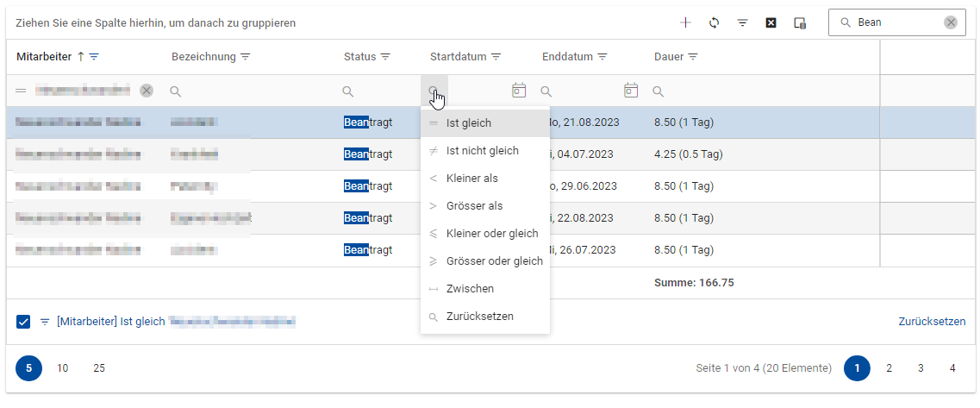Open the Dauer column header filter

click(x=693, y=57)
